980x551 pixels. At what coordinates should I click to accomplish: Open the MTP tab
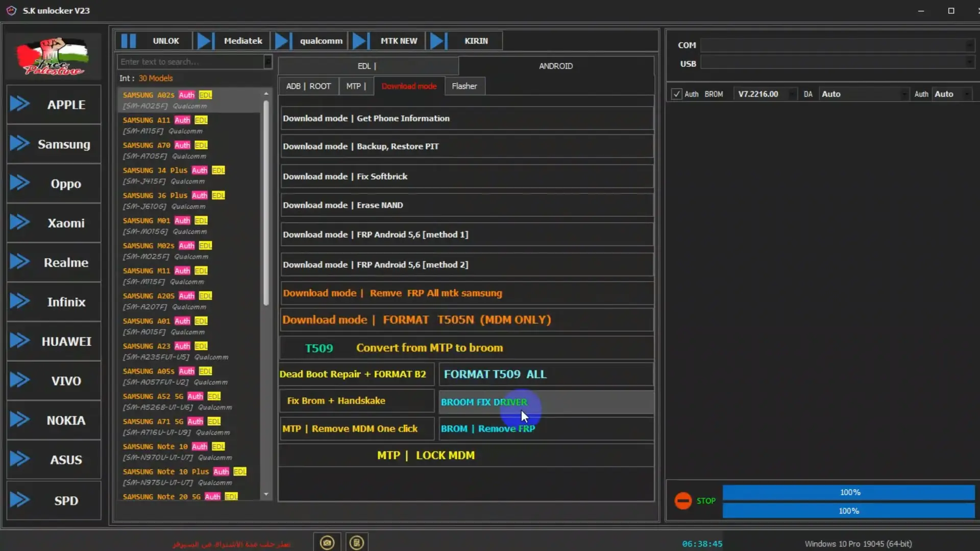coord(356,86)
